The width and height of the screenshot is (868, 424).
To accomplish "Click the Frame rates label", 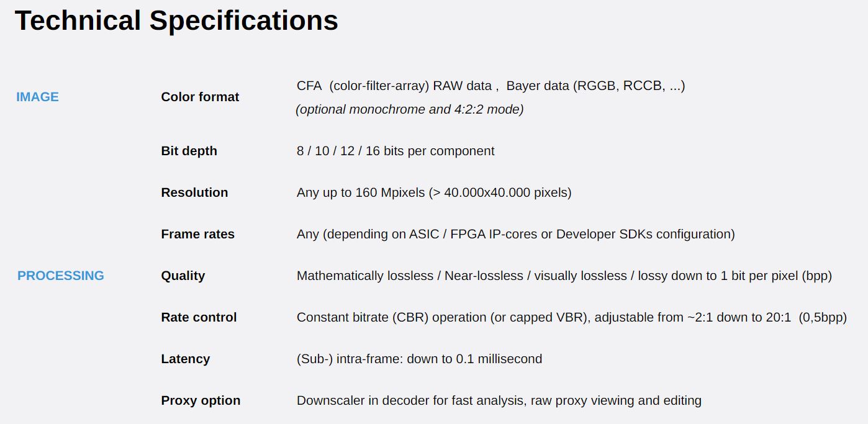I will click(197, 234).
